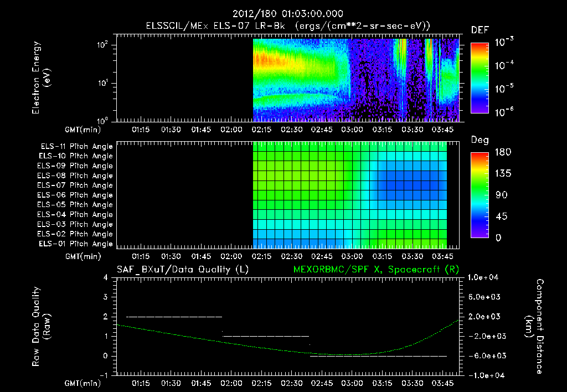The height and width of the screenshot is (392, 567).
Task: Click the ELS-08 Pitch Angle row label
Action: [75, 176]
